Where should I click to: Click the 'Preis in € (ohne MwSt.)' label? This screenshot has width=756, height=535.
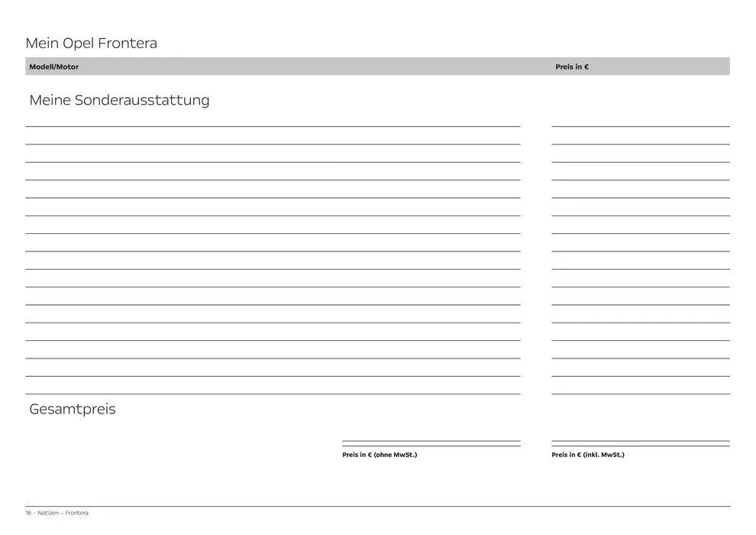(380, 455)
